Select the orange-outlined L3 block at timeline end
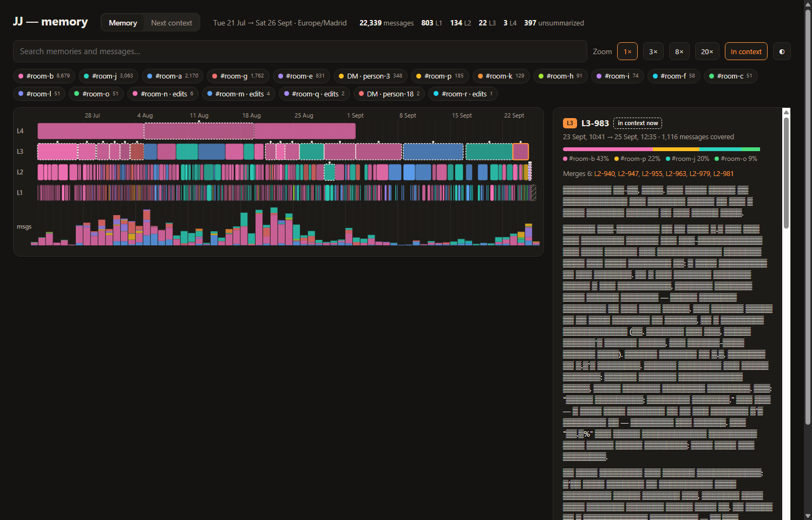The width and height of the screenshot is (812, 520). [521, 152]
